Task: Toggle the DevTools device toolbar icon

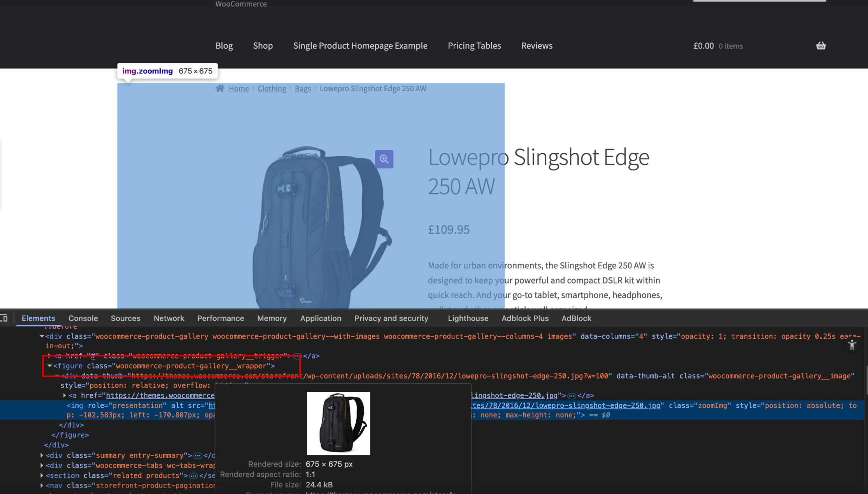Action: coord(4,318)
